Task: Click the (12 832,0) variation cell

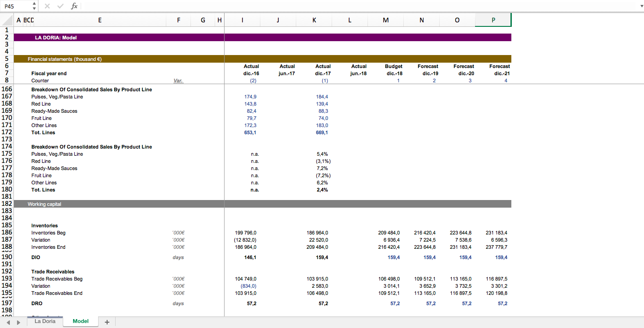Action: [246, 240]
